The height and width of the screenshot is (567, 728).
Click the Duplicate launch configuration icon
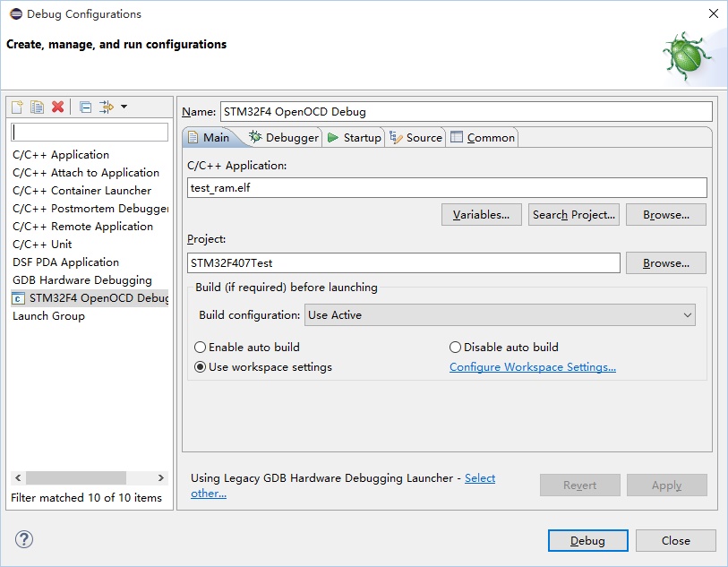tap(37, 107)
